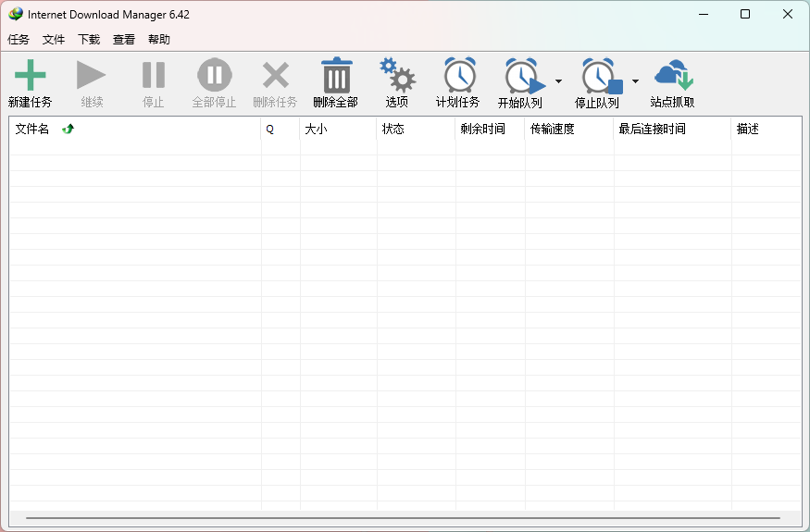Minimize the Internet Download Manager window
The height and width of the screenshot is (532, 810).
click(704, 14)
